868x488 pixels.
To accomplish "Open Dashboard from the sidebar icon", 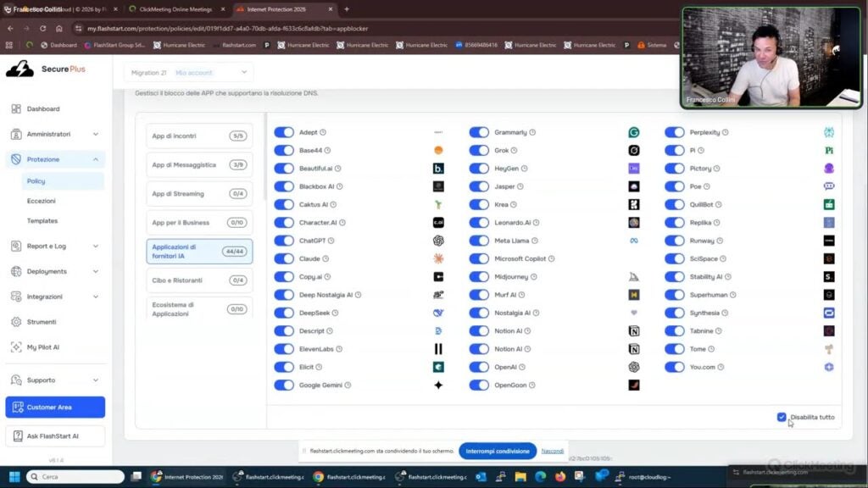I will (16, 109).
